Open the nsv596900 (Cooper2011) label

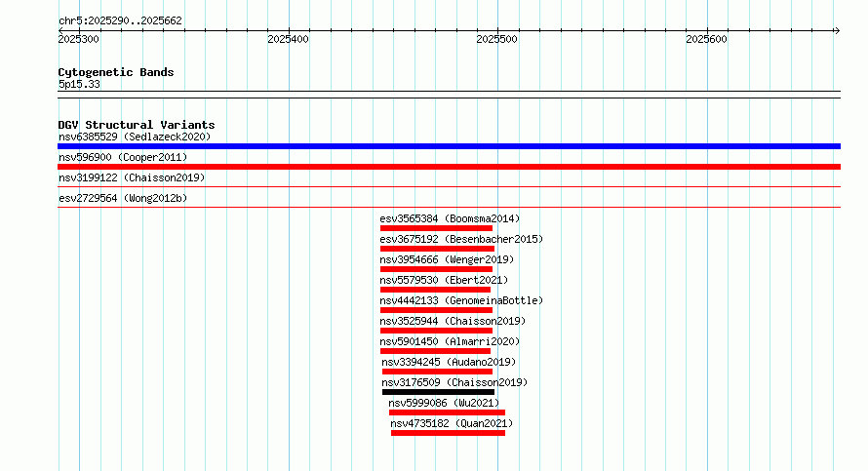pos(123,157)
